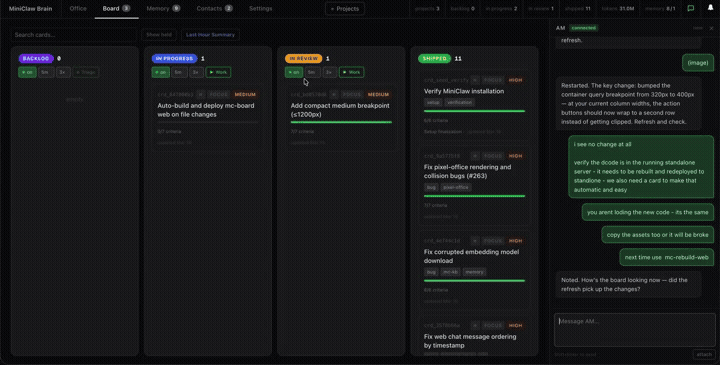Image resolution: width=720 pixels, height=365 pixels.
Task: Click small icon on Verify MiniClaw card header
Action: click(475, 80)
